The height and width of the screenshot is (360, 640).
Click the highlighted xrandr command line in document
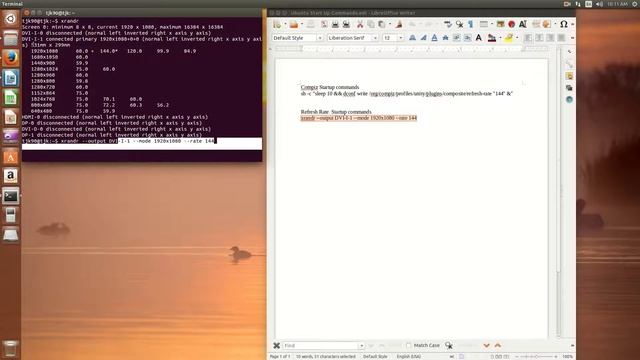[359, 118]
